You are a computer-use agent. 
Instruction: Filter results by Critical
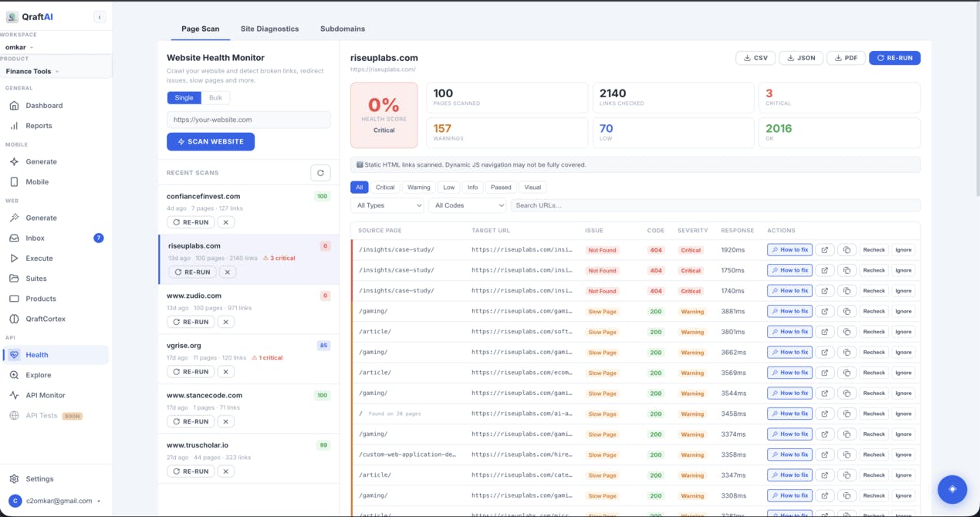(x=385, y=188)
